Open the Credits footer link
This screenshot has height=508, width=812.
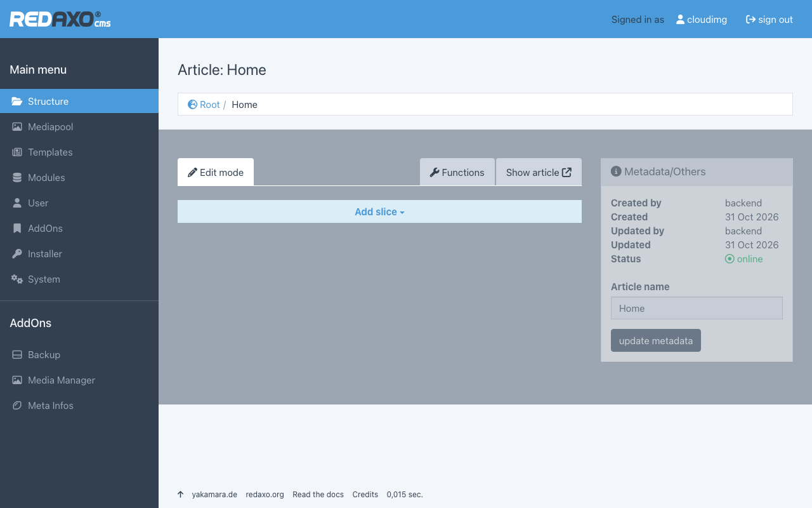[365, 495]
